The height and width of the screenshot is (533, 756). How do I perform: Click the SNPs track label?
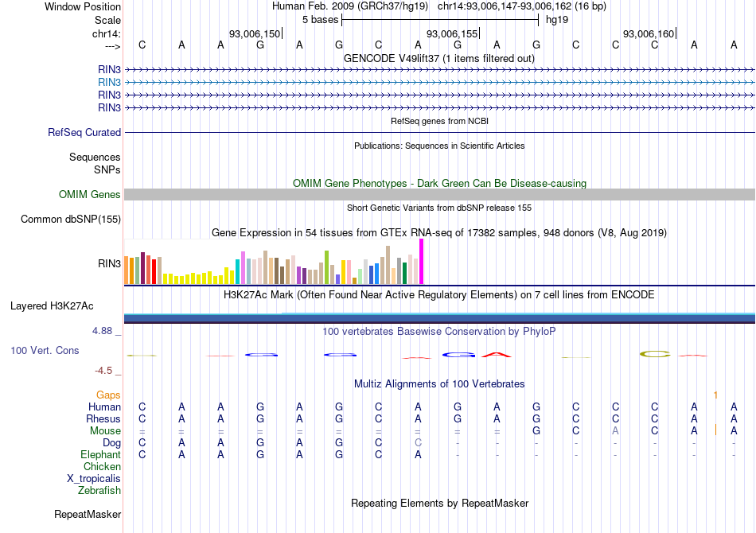(x=107, y=169)
